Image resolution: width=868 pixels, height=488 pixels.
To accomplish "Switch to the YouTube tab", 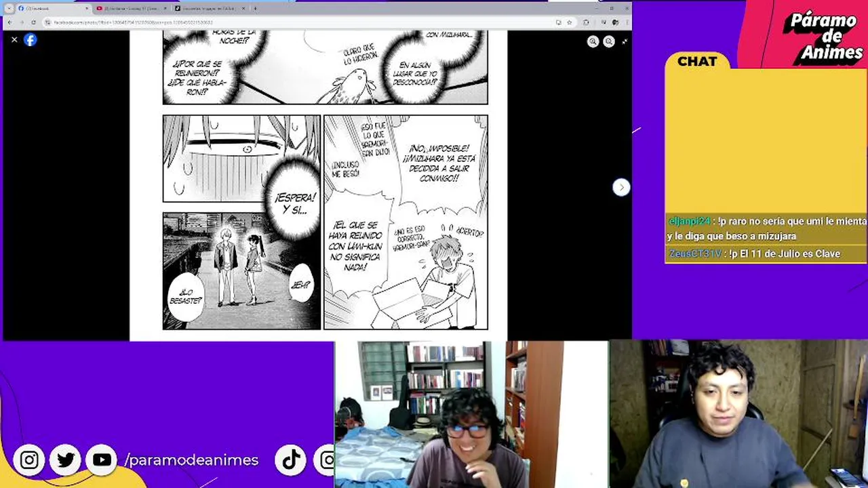I will (132, 9).
